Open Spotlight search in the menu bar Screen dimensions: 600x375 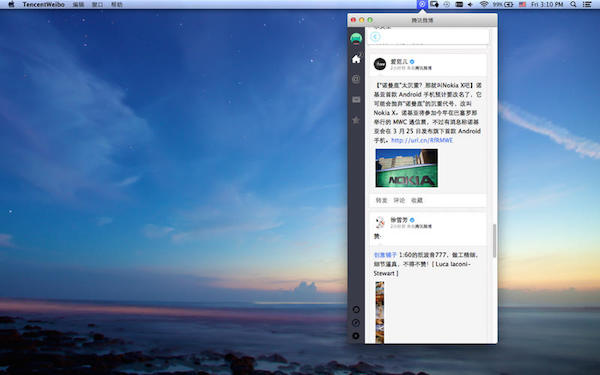coord(573,4)
